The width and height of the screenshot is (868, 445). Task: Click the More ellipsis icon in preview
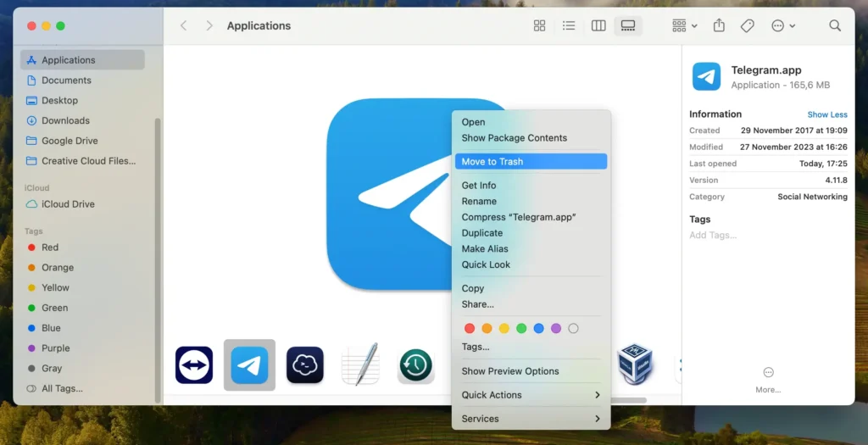[x=768, y=372]
